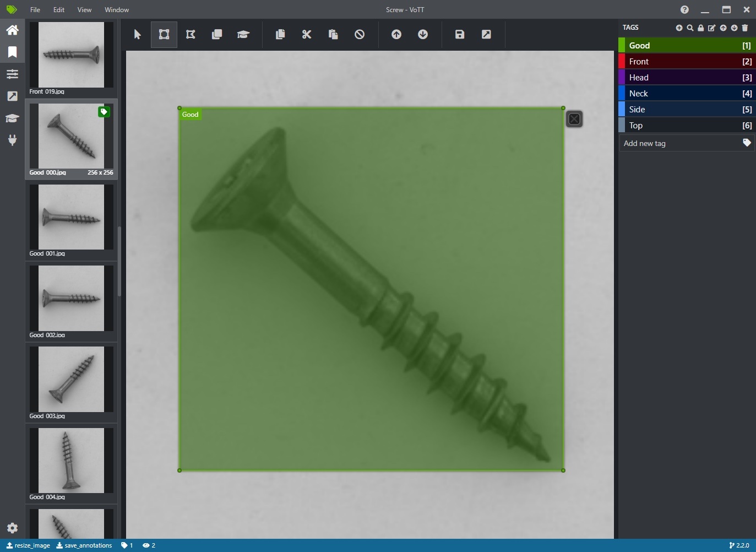
Task: Open the help question mark icon
Action: (x=684, y=9)
